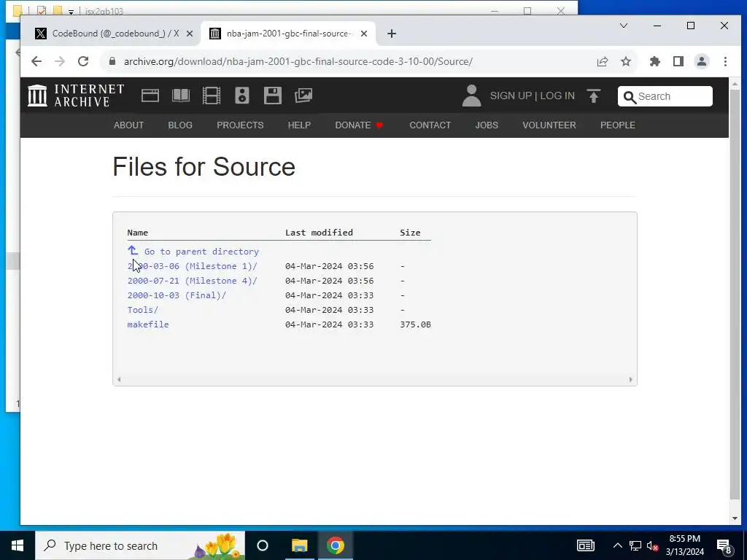Click the muted volume tray icon
747x560 pixels.
(653, 545)
